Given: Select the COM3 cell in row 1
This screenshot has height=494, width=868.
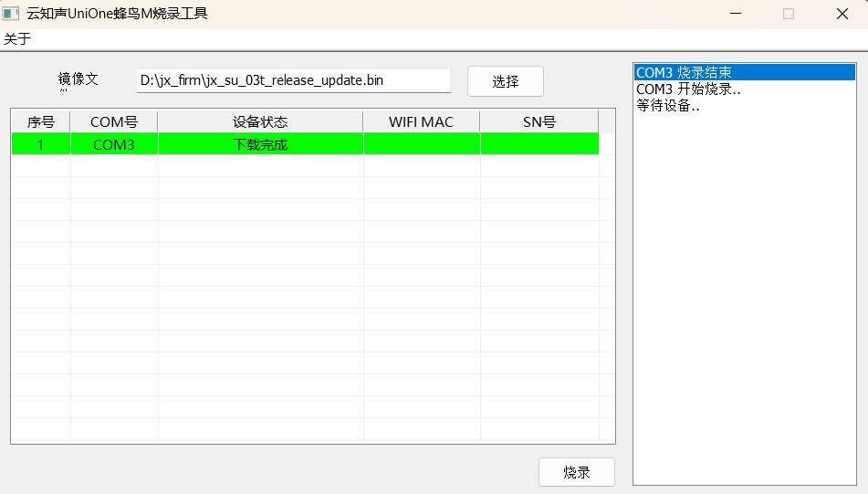Looking at the screenshot, I should pyautogui.click(x=114, y=144).
